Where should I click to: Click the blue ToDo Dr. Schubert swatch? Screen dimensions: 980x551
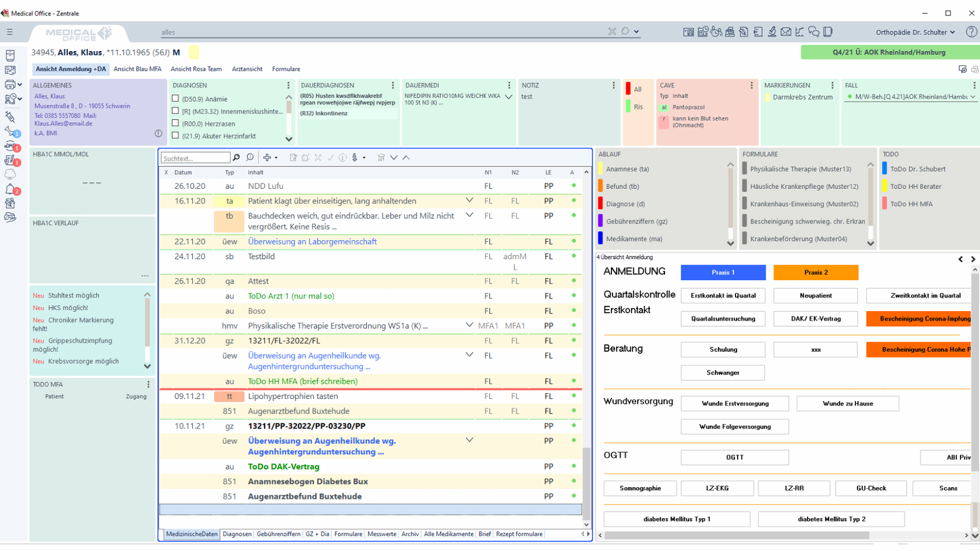pos(885,169)
